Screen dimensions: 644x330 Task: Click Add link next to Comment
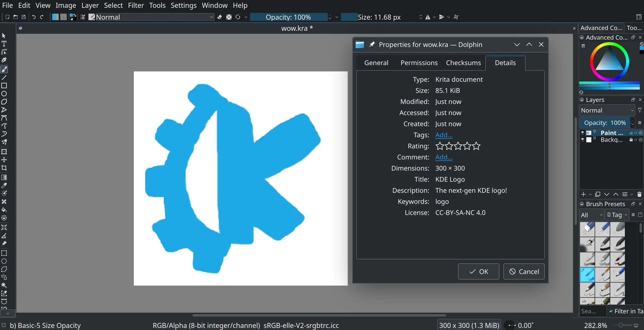444,157
